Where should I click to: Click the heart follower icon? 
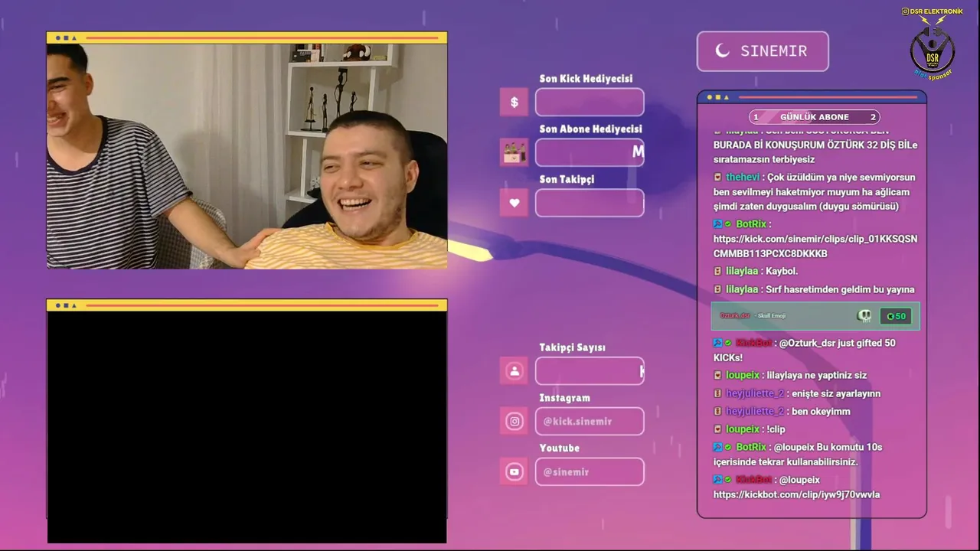tap(514, 203)
